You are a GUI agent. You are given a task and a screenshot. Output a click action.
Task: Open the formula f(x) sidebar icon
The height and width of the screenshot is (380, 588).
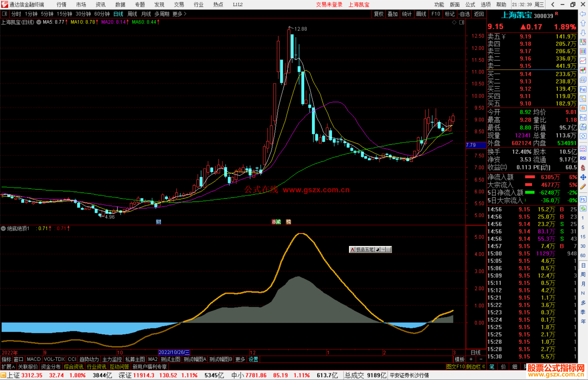(583, 127)
